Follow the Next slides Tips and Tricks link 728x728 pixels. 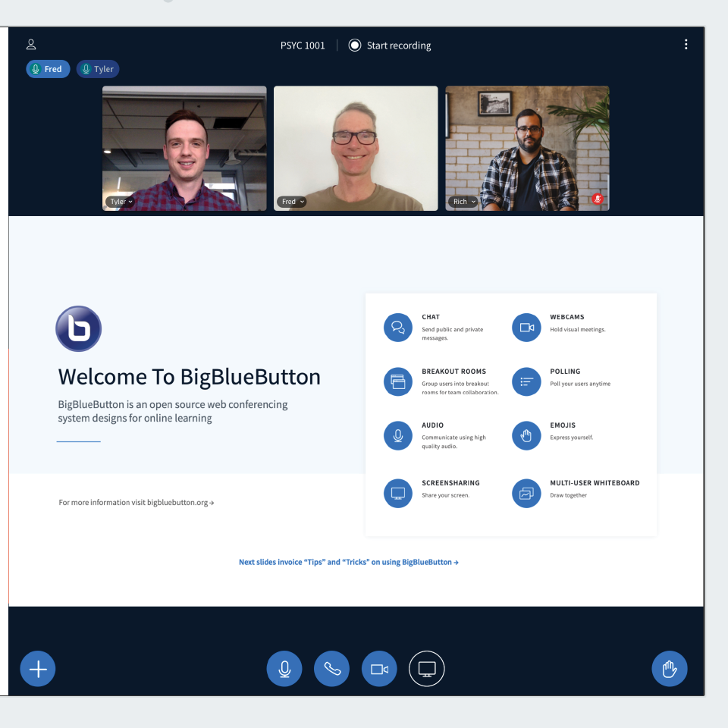tap(349, 562)
